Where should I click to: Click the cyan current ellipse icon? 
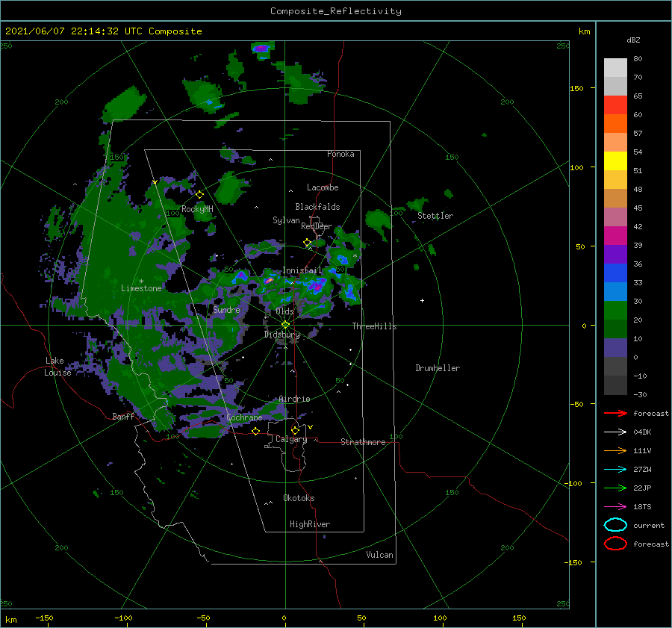coord(615,525)
